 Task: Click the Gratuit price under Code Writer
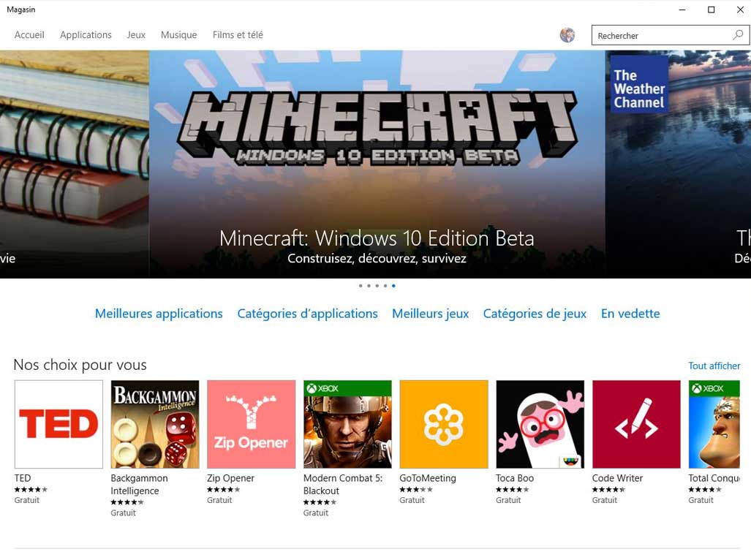[605, 500]
